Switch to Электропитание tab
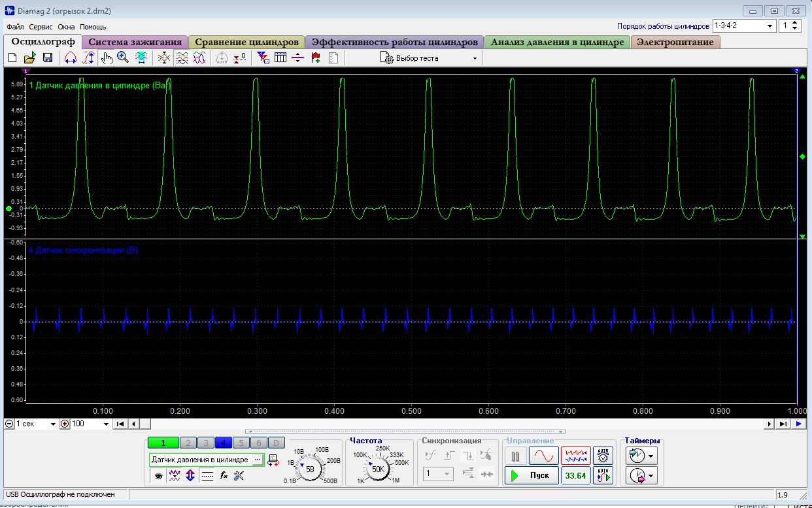812x508 pixels. 676,42
